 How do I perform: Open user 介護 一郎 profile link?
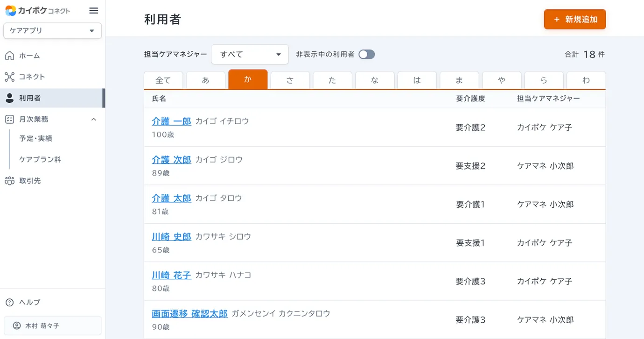[171, 121]
